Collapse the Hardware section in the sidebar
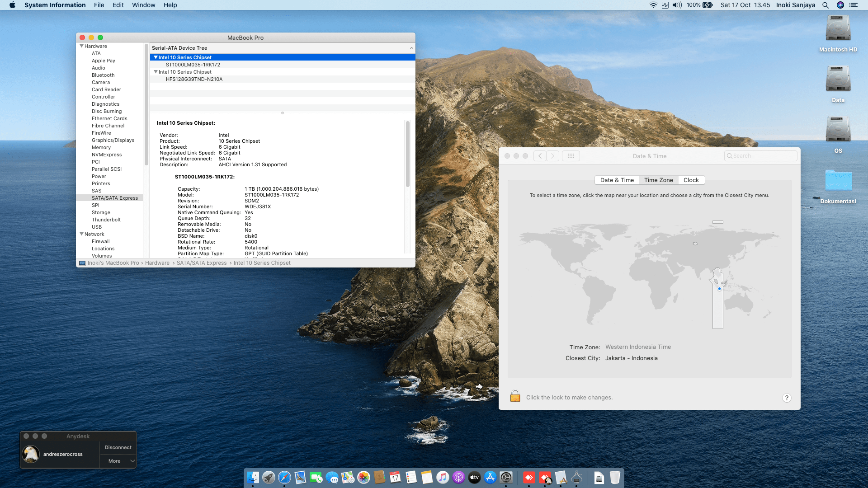The image size is (868, 488). point(82,46)
